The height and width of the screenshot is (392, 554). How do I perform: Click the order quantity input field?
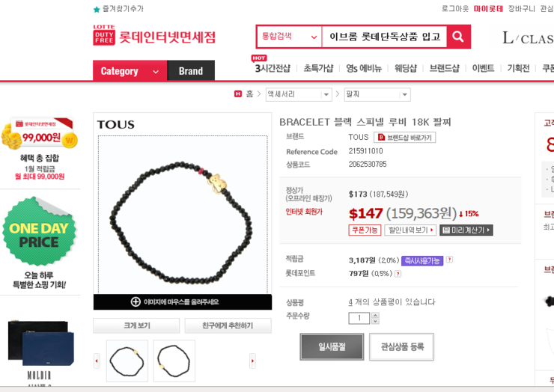point(359,318)
